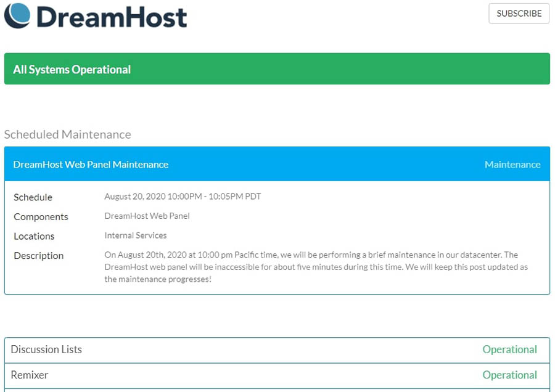Viewport: 555px width, 392px height.
Task: Click the August 20, 2020 schedule time
Action: coord(183,197)
